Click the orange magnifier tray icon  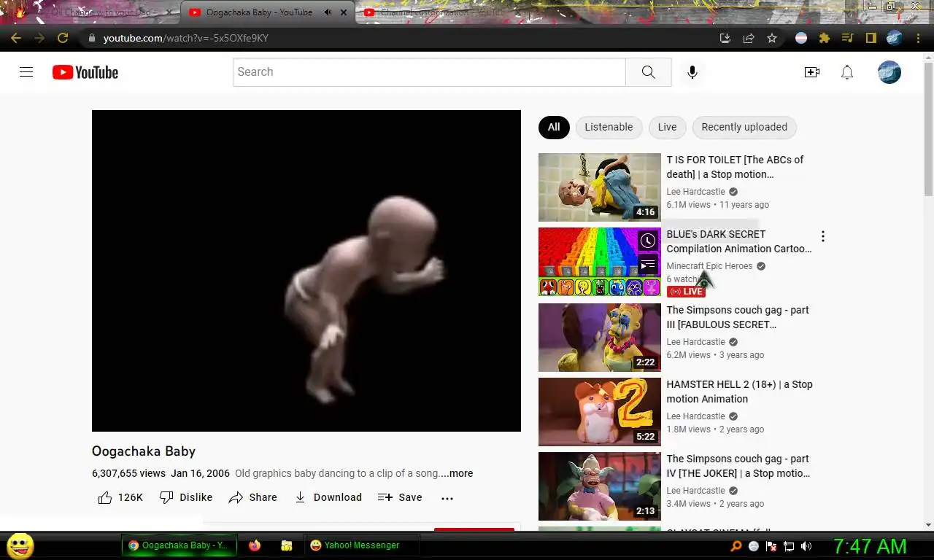coord(736,546)
